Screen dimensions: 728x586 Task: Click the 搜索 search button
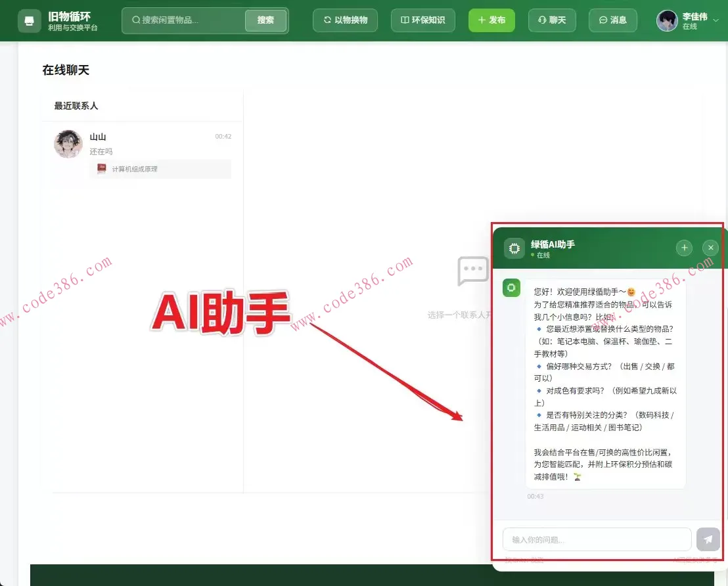(x=265, y=20)
